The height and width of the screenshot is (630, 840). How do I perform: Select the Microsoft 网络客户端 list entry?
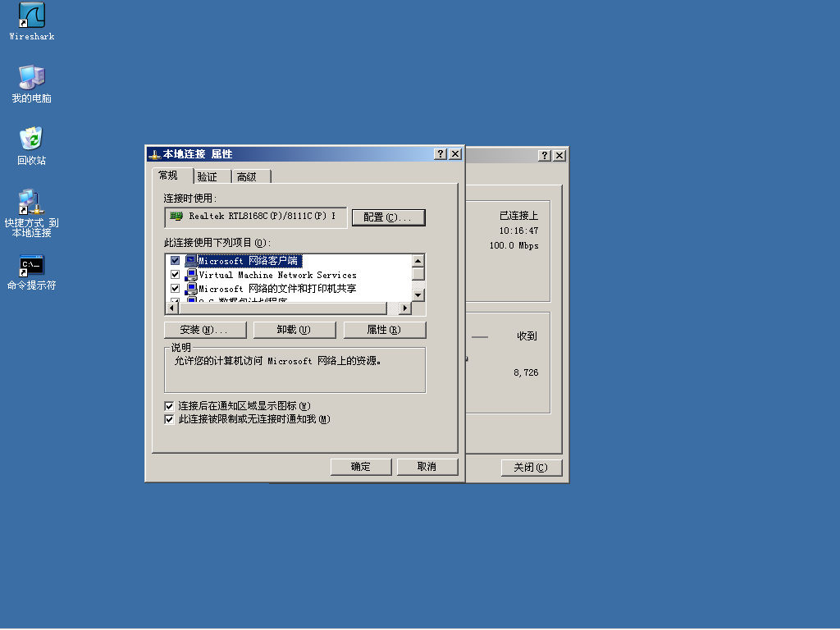pyautogui.click(x=249, y=261)
